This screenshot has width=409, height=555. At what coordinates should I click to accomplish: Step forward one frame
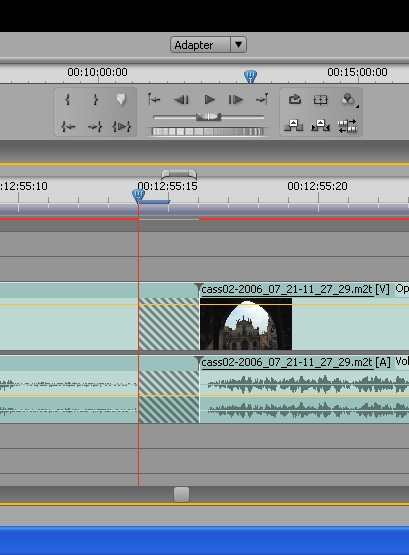click(235, 100)
